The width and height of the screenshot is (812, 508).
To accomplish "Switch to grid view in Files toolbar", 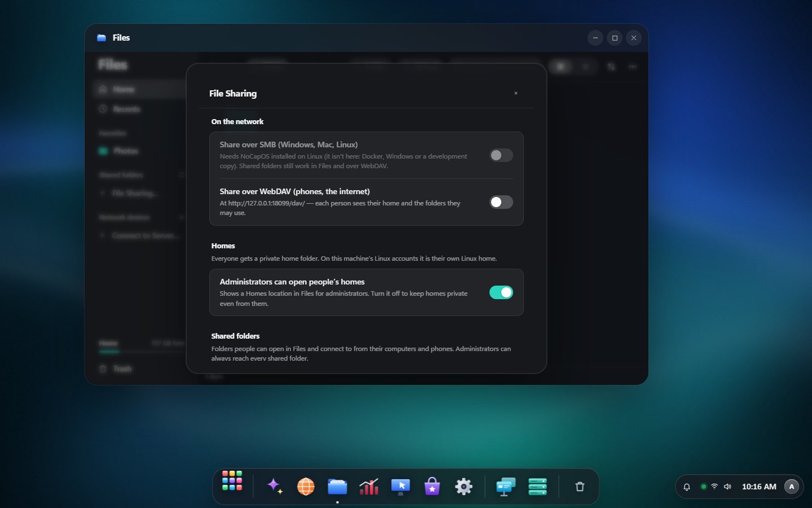I will click(x=561, y=67).
